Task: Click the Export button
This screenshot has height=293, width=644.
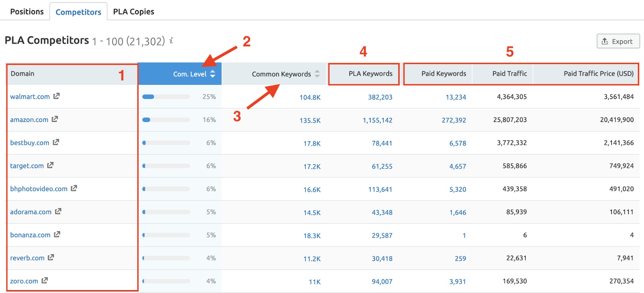Action: click(618, 41)
